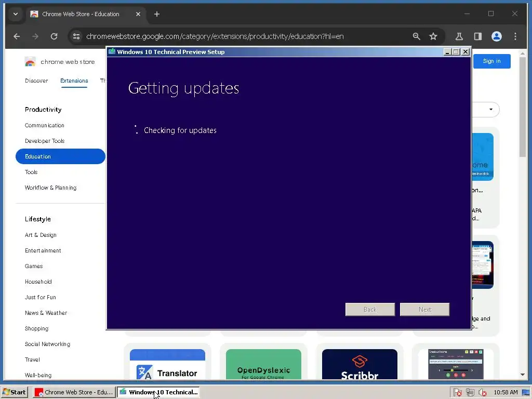Screen dimensions: 532x399
Task: Open a new Chrome tab
Action: tap(157, 14)
